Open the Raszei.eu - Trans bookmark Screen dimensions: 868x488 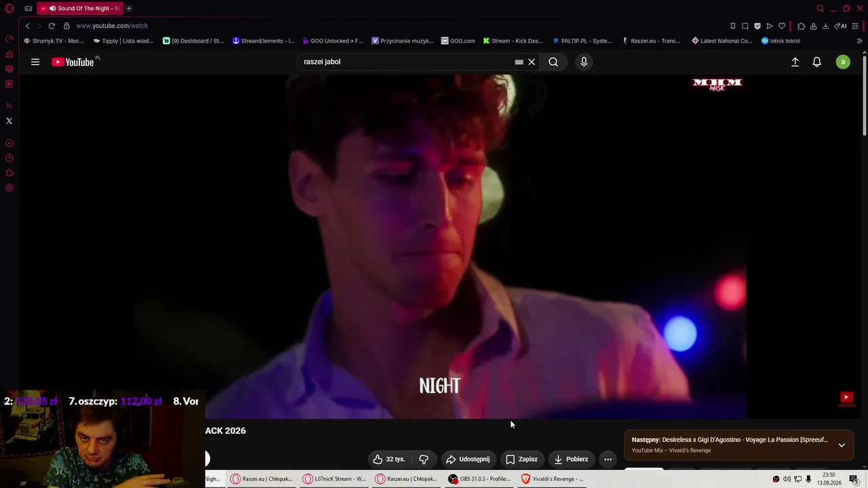click(x=652, y=41)
